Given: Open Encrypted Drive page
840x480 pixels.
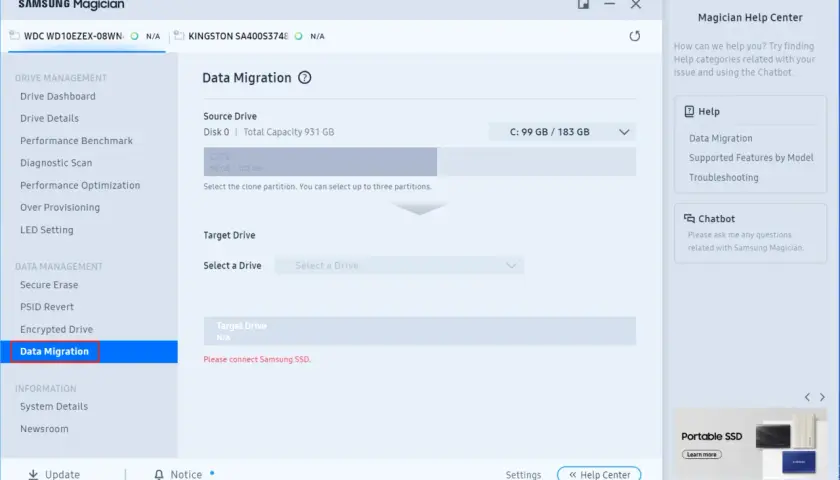Looking at the screenshot, I should [56, 329].
